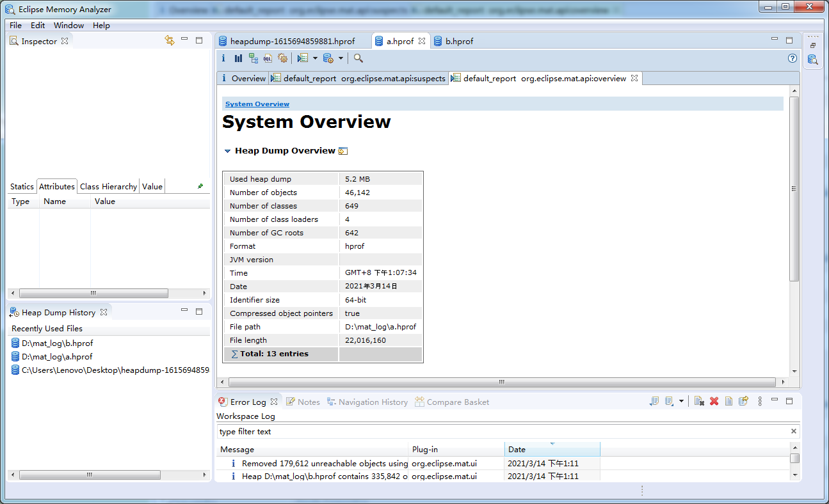Click the Link with Snapshot icon in Inspector
This screenshot has width=829, height=504.
170,40
